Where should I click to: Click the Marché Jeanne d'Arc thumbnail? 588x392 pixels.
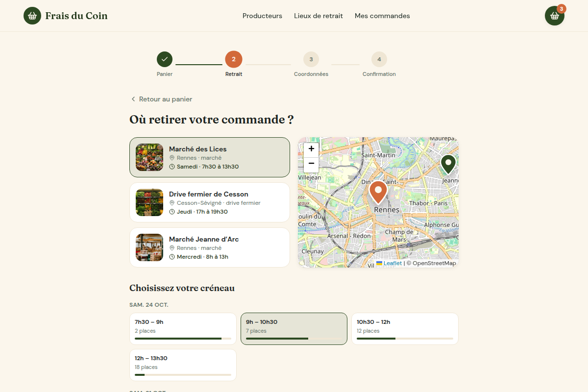tap(149, 247)
